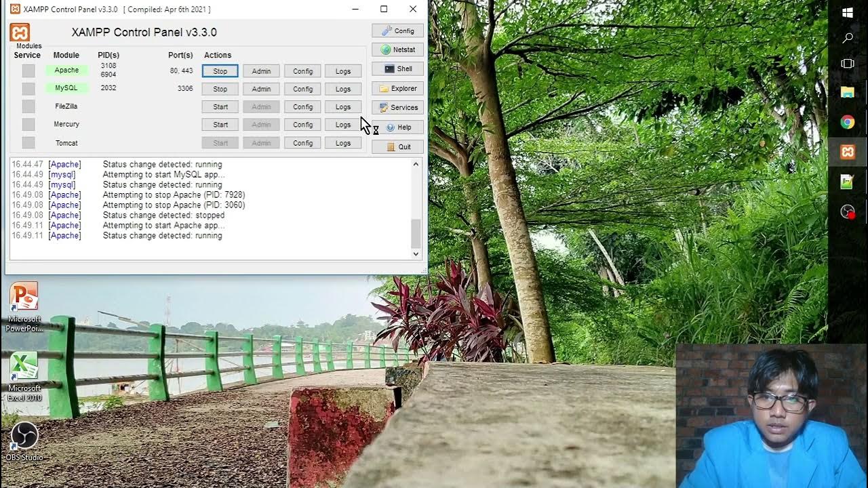The width and height of the screenshot is (868, 488).
Task: Open Explorer folder button
Action: [x=397, y=88]
